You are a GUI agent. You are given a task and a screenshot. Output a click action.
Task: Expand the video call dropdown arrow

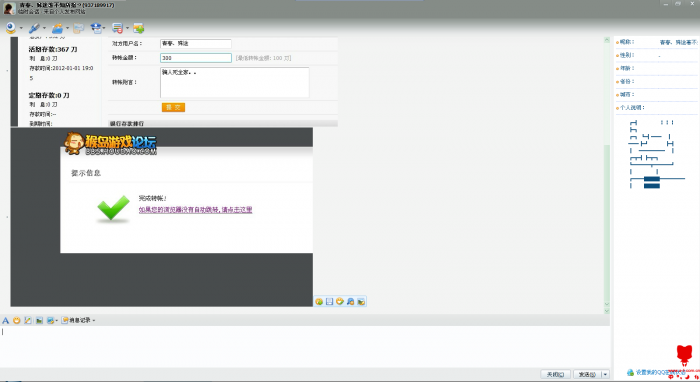[21, 29]
